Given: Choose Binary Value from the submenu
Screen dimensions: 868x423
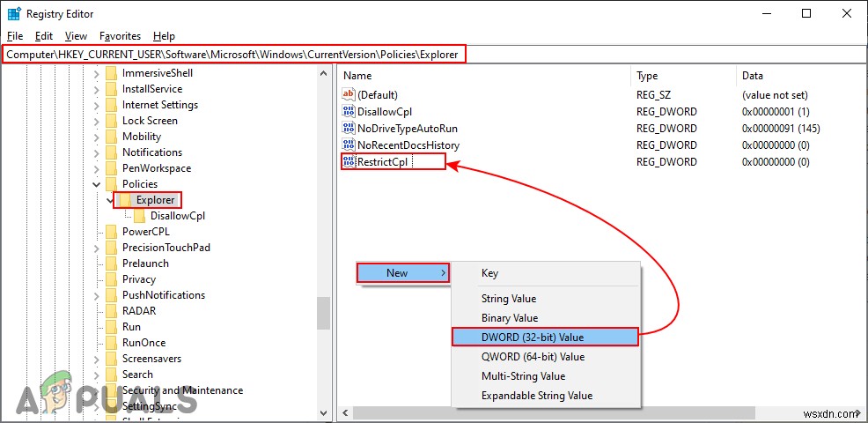Looking at the screenshot, I should pos(546,318).
